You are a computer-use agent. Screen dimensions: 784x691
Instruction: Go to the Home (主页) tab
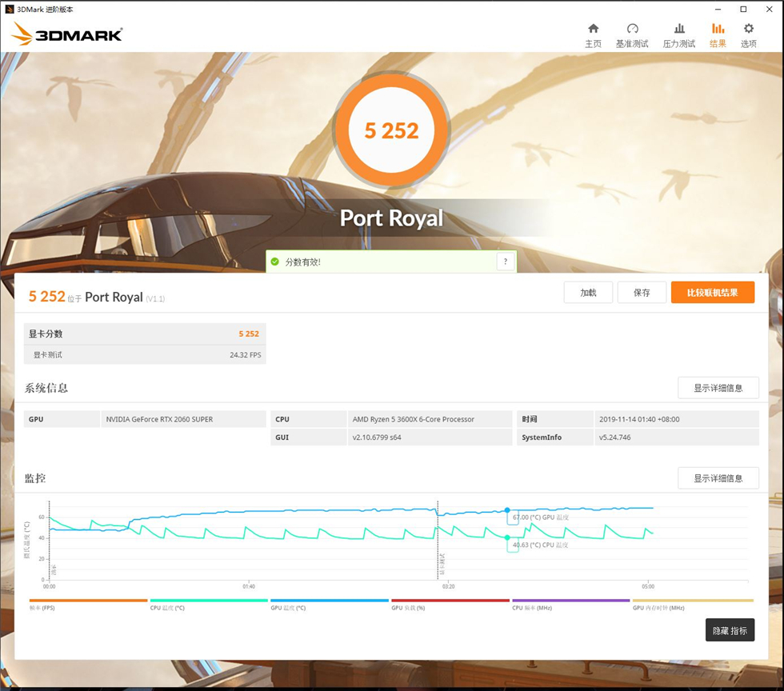pyautogui.click(x=593, y=35)
